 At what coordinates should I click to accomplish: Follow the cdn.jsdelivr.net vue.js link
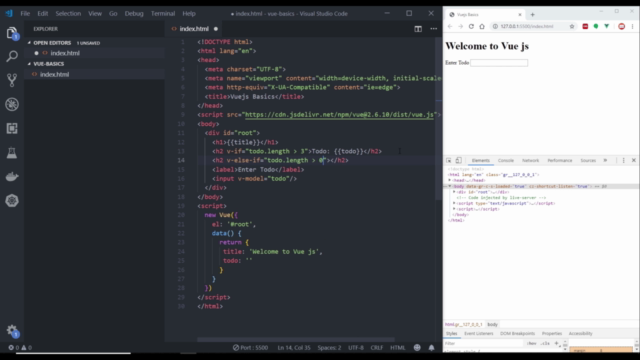339,115
